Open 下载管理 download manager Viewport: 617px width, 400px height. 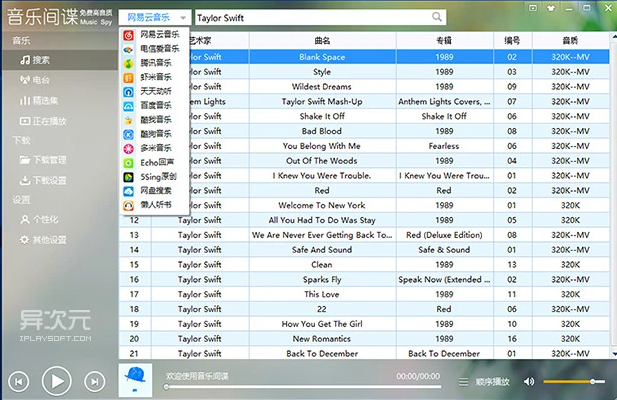43,160
